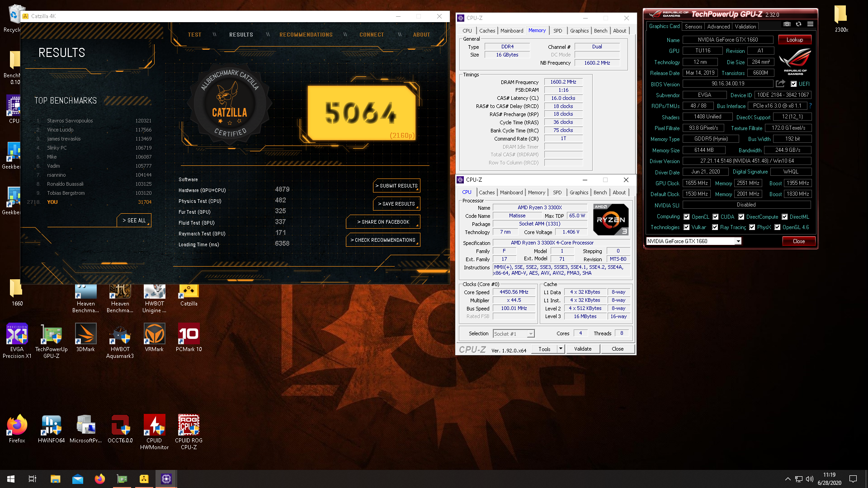
Task: Open Socket #1 selection dropdown in CPU-Z
Action: click(531, 334)
